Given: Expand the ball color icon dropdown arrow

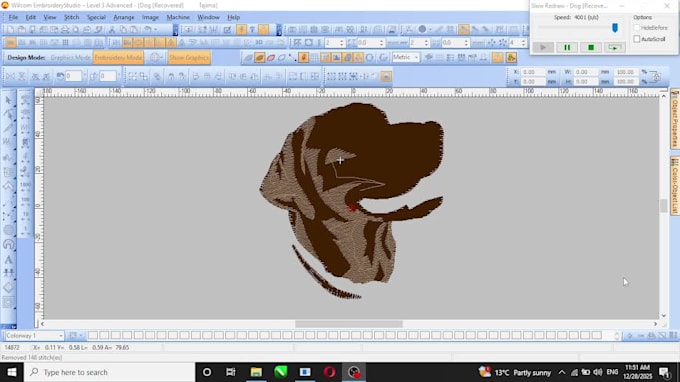Looking at the screenshot, I should pos(430,29).
